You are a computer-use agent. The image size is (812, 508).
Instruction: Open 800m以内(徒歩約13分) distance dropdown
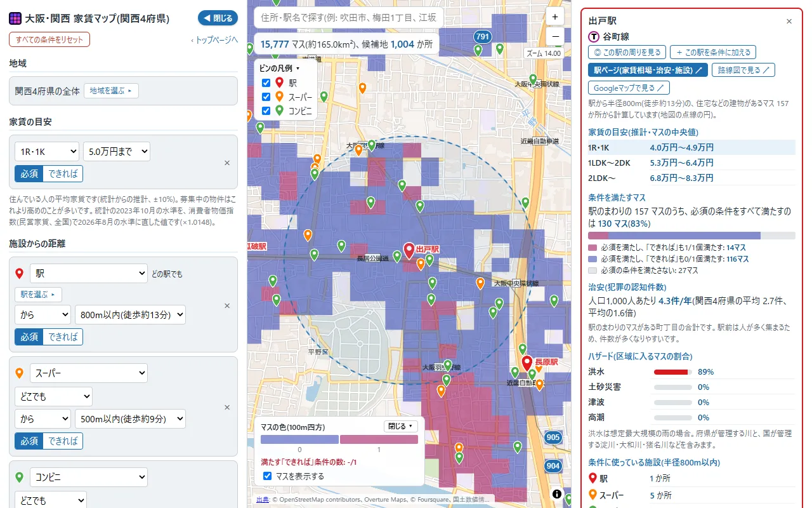130,314
